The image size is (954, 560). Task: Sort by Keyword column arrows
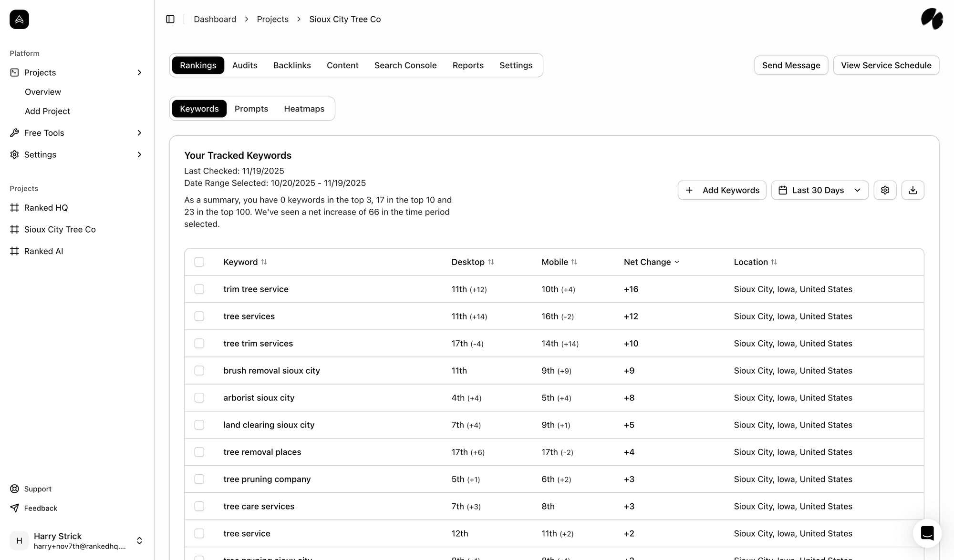(264, 262)
